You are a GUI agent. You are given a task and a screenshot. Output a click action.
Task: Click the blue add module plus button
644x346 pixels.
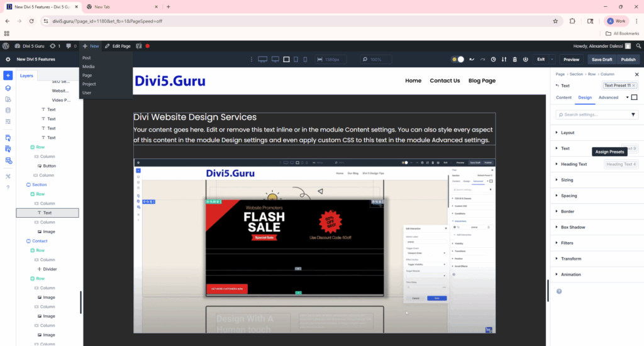tap(8, 75)
